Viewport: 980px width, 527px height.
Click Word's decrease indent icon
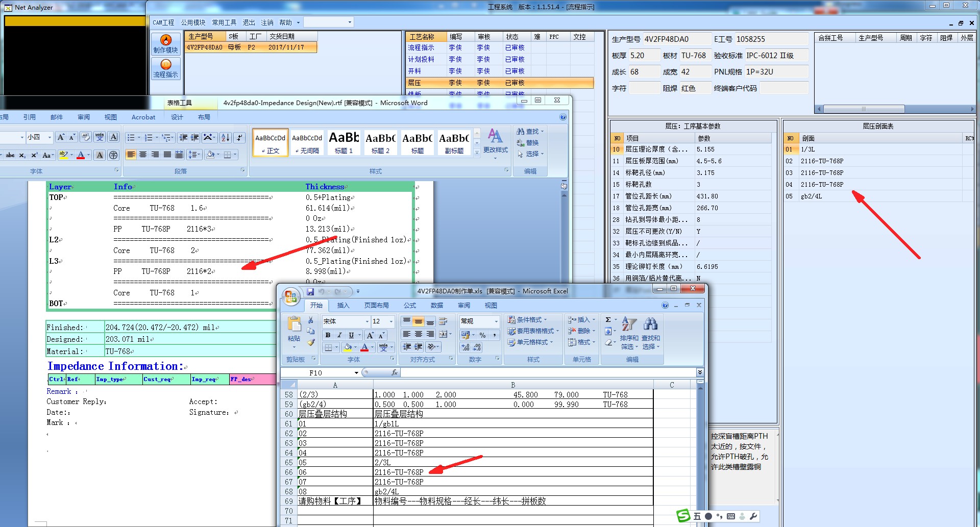183,137
